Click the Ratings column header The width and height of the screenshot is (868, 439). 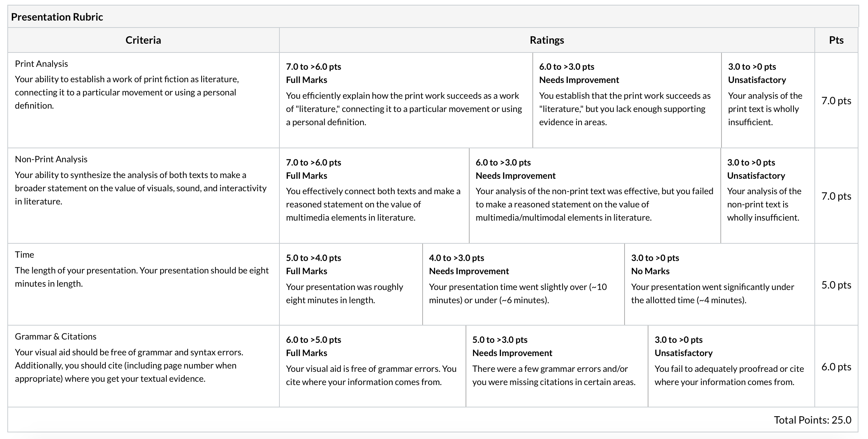(547, 40)
